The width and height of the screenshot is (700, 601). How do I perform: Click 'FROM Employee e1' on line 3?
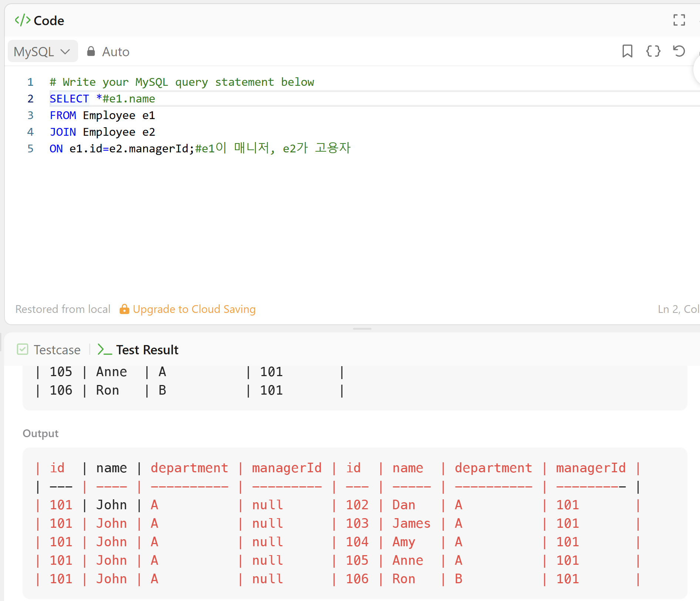point(102,115)
